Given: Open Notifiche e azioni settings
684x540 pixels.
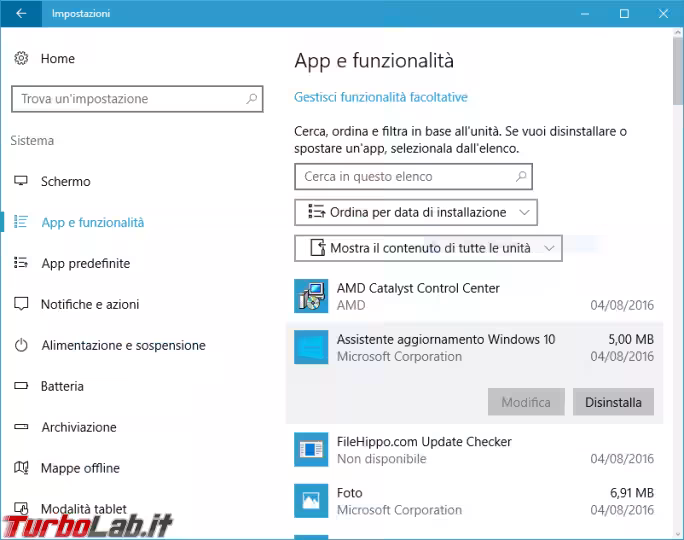Looking at the screenshot, I should pyautogui.click(x=90, y=304).
